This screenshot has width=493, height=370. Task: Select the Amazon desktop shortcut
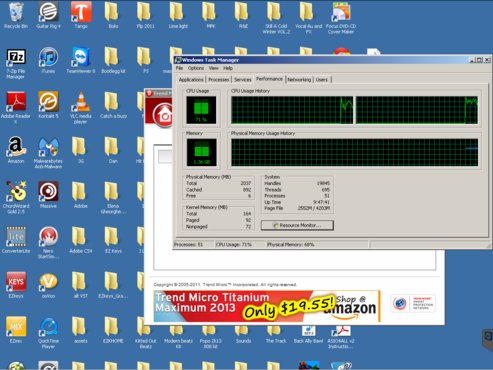click(16, 150)
